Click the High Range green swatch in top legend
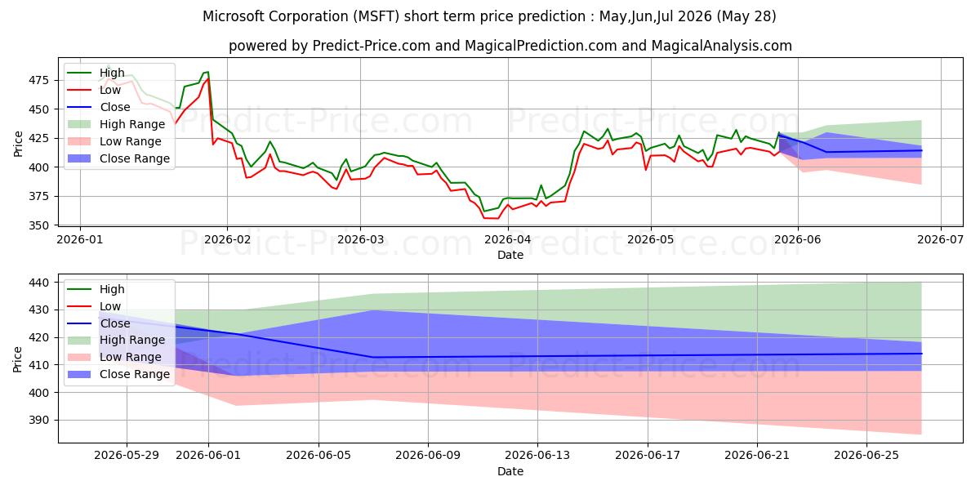980x490 pixels. [80, 124]
